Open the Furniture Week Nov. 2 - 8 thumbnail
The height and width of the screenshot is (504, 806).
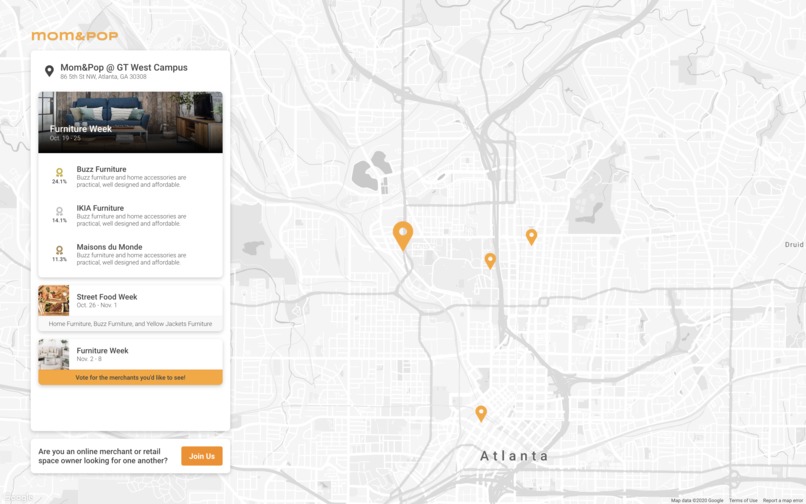[53, 354]
